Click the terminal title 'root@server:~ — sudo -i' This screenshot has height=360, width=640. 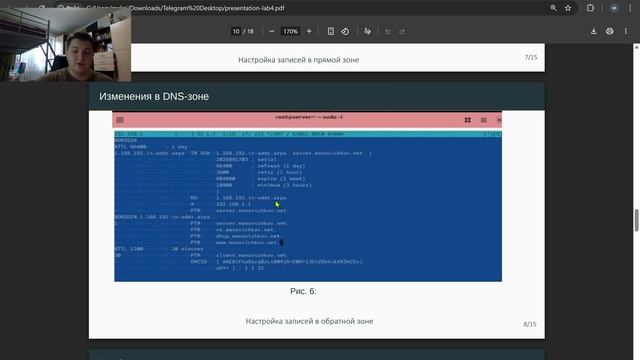[x=309, y=117]
